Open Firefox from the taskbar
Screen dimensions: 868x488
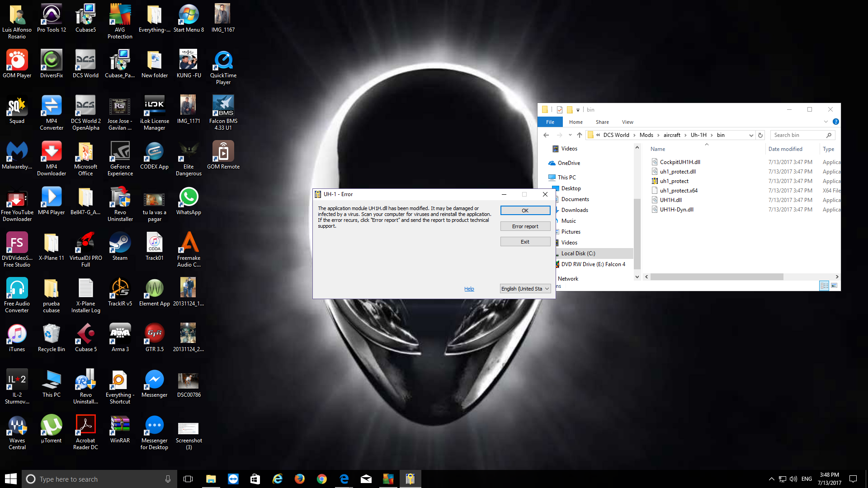click(x=299, y=479)
